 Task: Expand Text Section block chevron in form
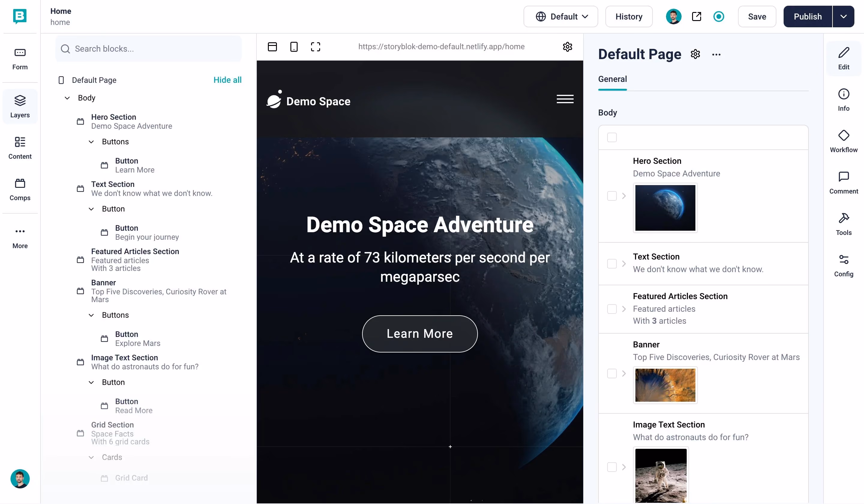click(x=624, y=263)
